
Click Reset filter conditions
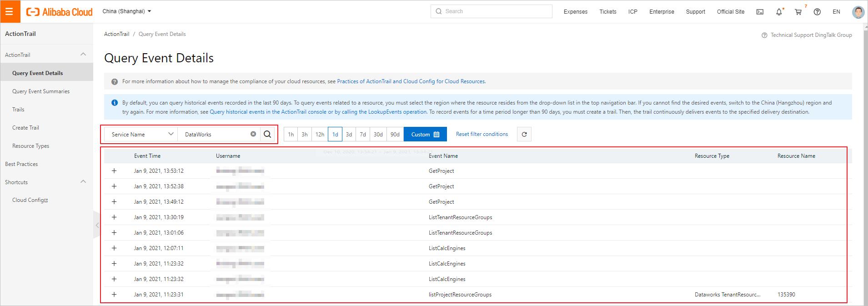(482, 134)
